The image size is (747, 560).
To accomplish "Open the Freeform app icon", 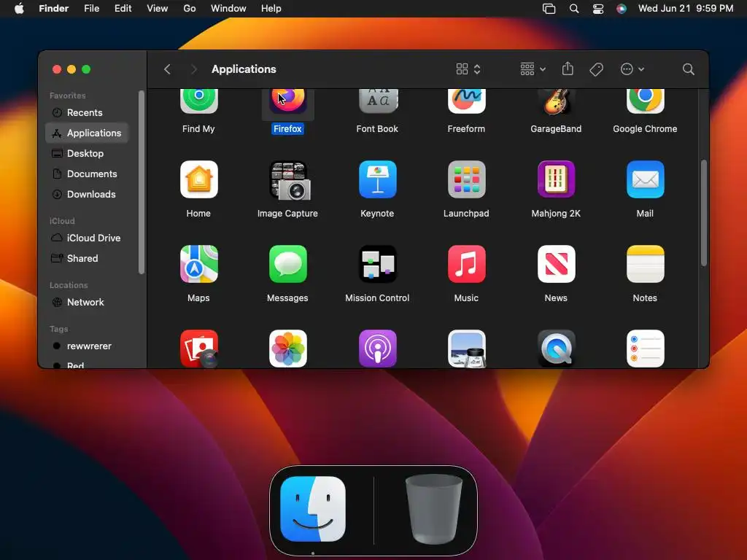I will [x=466, y=101].
